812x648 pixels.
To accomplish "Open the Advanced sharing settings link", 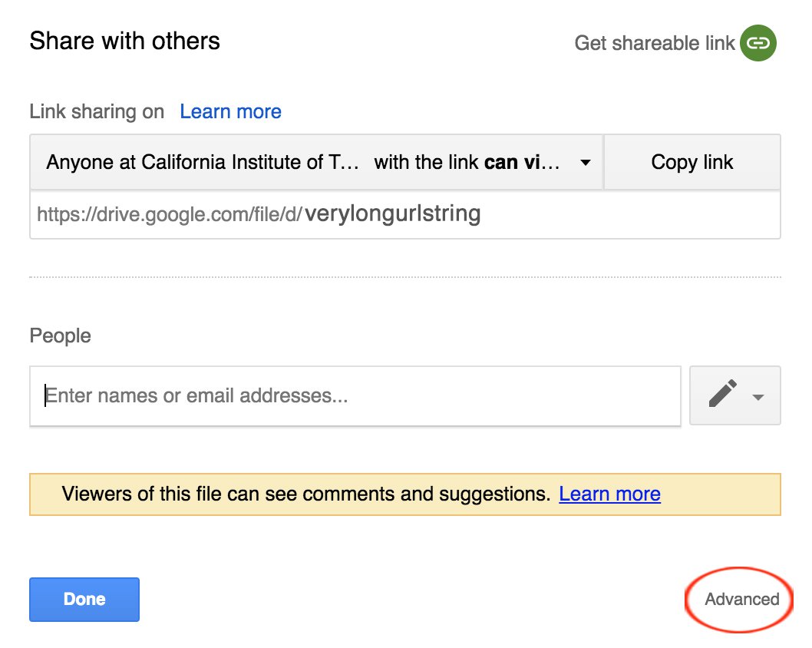I will coord(741,600).
